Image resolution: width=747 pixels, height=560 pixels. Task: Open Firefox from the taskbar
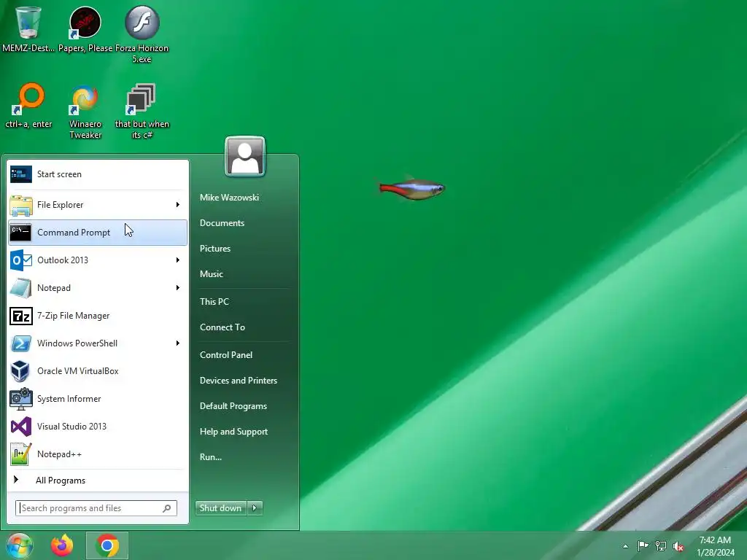(x=62, y=545)
